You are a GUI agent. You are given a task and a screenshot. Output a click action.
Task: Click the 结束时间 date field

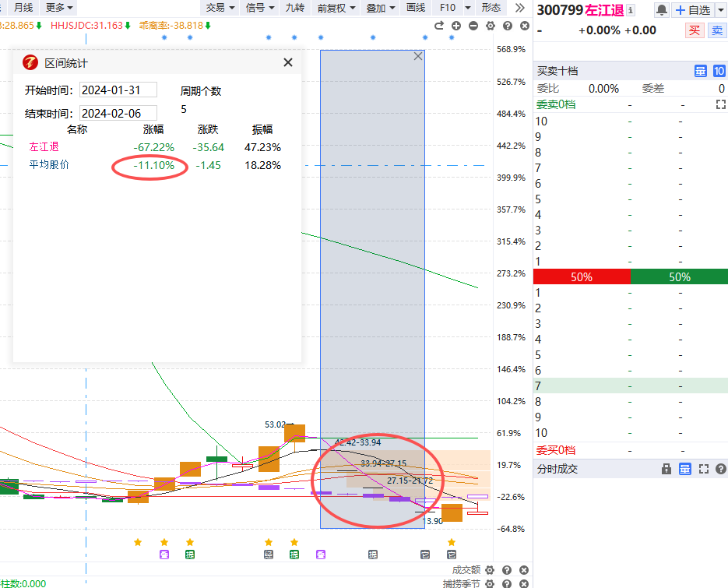pyautogui.click(x=118, y=113)
